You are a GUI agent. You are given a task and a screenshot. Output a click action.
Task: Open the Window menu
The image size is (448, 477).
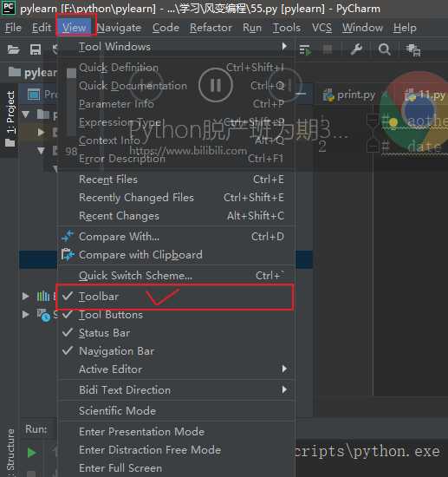pyautogui.click(x=362, y=28)
